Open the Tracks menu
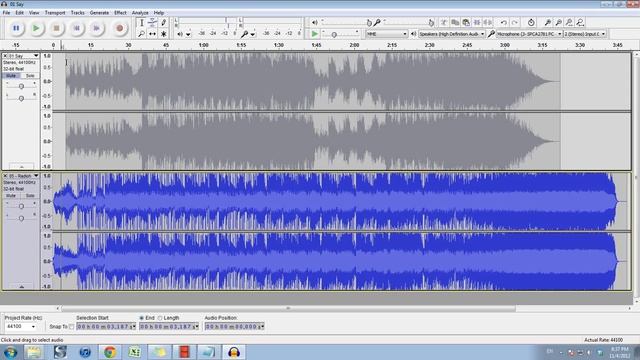 tap(77, 13)
